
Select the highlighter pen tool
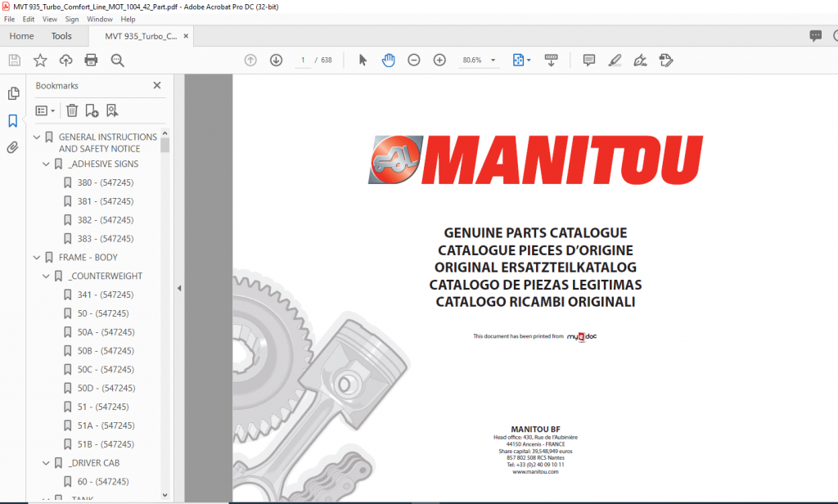pos(615,60)
